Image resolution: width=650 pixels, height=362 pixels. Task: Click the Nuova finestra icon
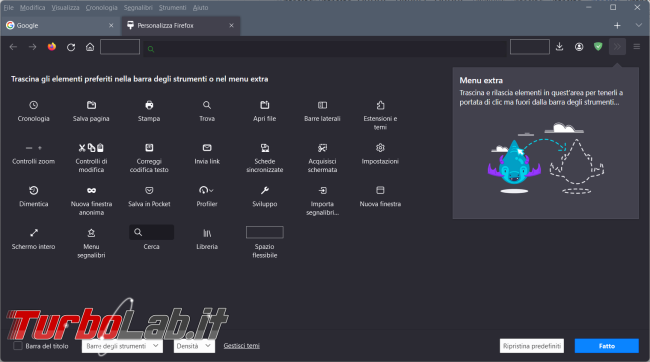pos(380,190)
